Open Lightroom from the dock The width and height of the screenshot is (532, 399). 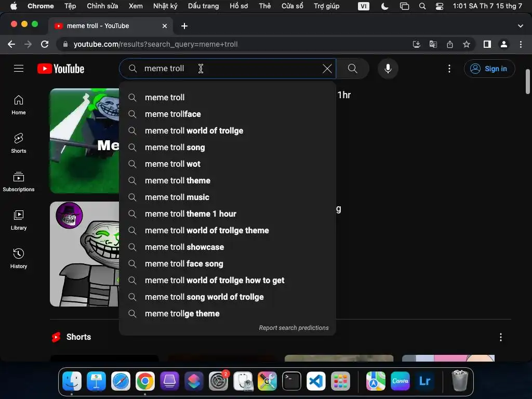(x=424, y=381)
